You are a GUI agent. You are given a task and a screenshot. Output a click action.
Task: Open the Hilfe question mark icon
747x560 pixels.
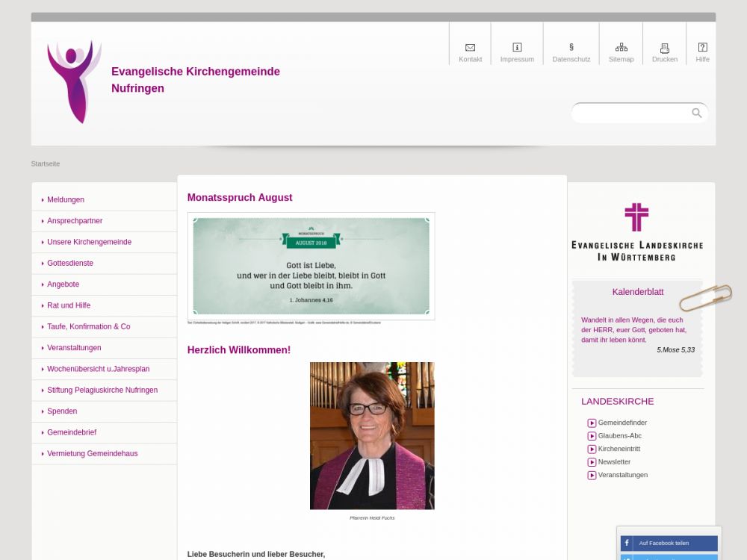click(x=702, y=48)
